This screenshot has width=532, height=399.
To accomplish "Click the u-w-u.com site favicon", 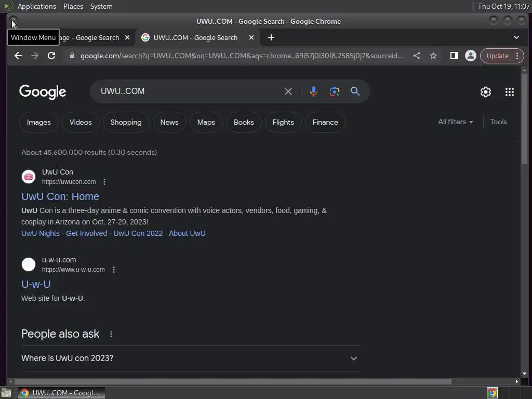I will (x=29, y=264).
